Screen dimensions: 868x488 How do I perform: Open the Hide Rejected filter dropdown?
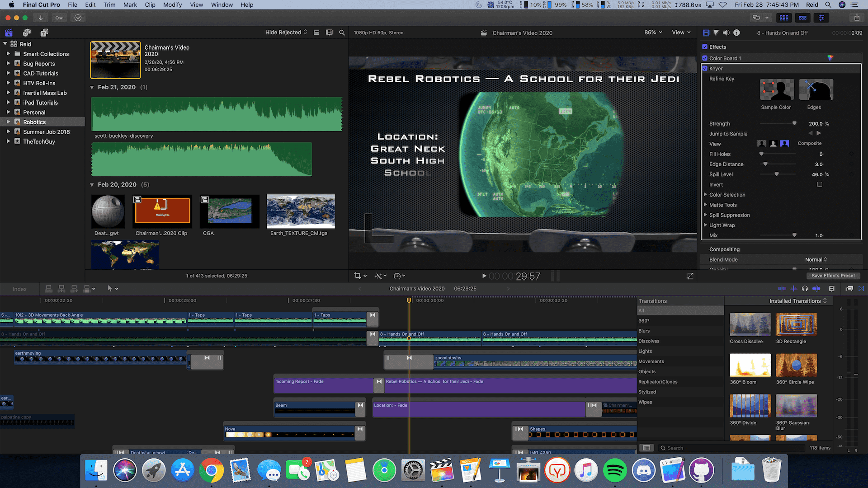pos(286,32)
